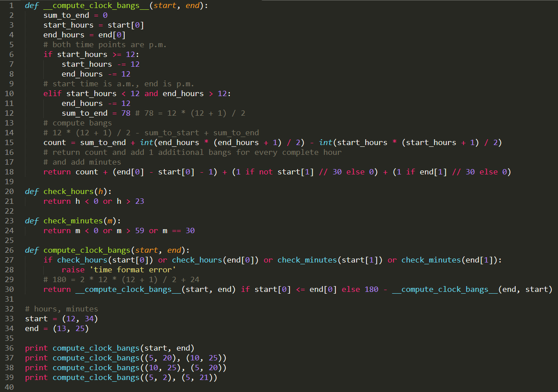The image size is (558, 392).
Task: Click 'elif' keyword on line 10
Action: point(53,93)
